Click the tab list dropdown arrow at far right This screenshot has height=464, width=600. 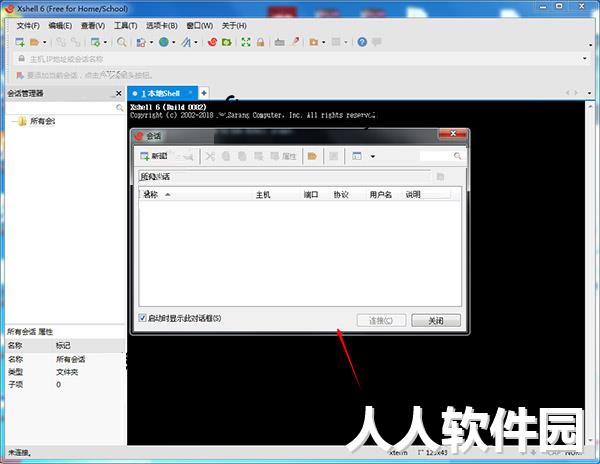pos(589,93)
